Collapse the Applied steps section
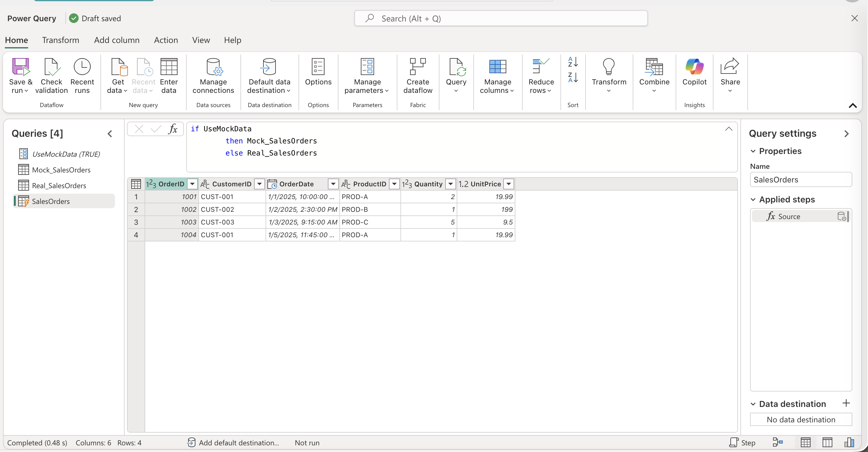 753,200
